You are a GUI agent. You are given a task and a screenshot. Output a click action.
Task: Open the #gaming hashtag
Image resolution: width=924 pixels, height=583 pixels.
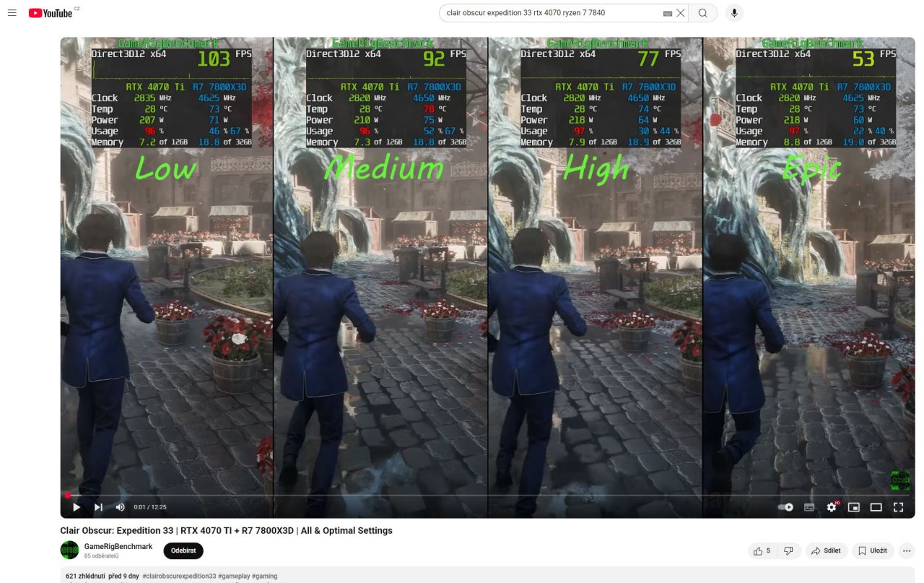(x=264, y=576)
